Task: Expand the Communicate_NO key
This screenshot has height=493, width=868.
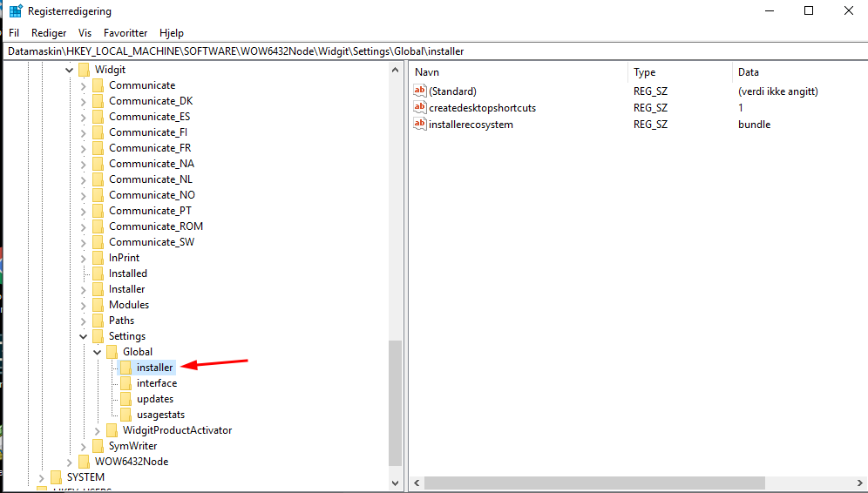Action: (83, 195)
